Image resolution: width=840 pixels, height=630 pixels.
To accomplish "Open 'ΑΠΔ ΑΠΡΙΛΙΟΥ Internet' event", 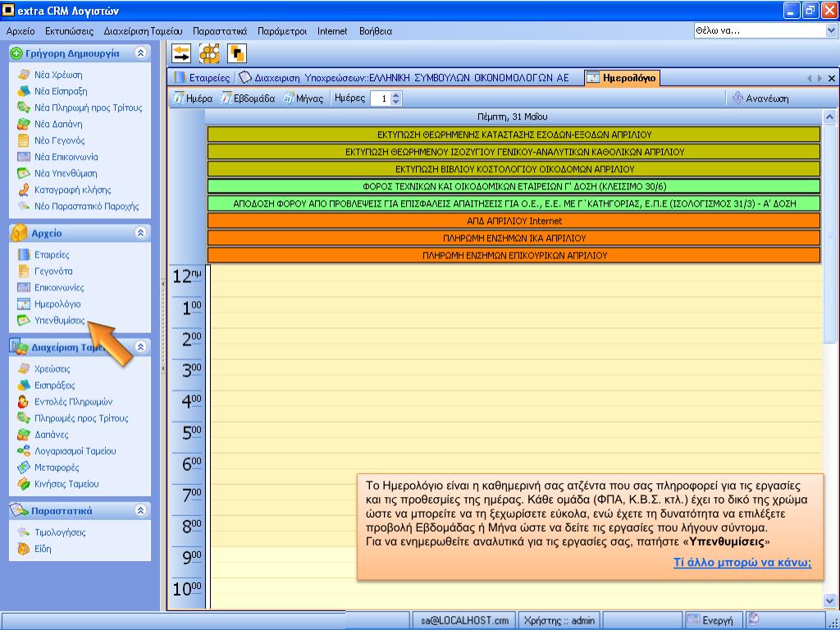I will pyautogui.click(x=514, y=221).
